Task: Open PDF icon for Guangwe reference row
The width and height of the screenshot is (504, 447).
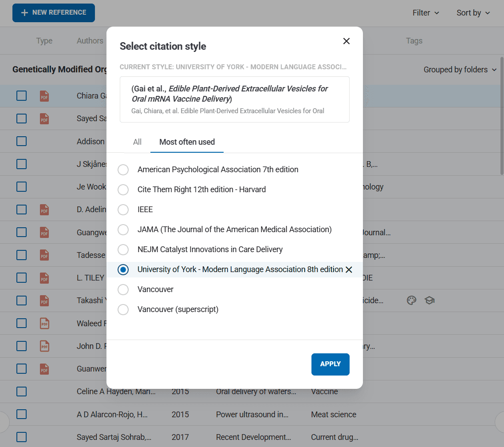Action: click(x=44, y=232)
